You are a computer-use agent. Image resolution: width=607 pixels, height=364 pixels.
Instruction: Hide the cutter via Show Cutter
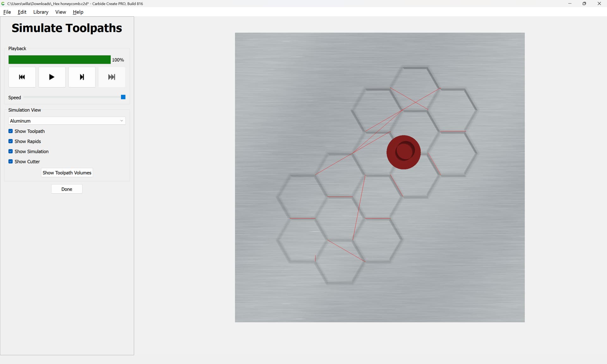[10, 161]
